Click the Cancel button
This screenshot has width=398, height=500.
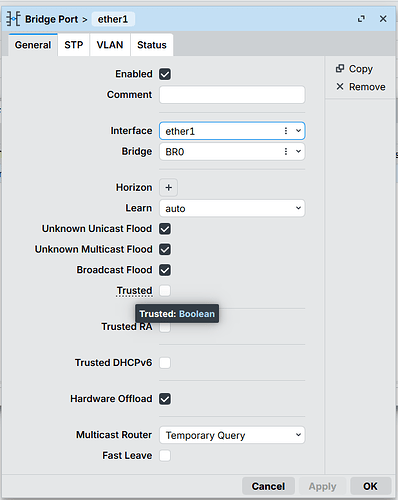click(268, 486)
